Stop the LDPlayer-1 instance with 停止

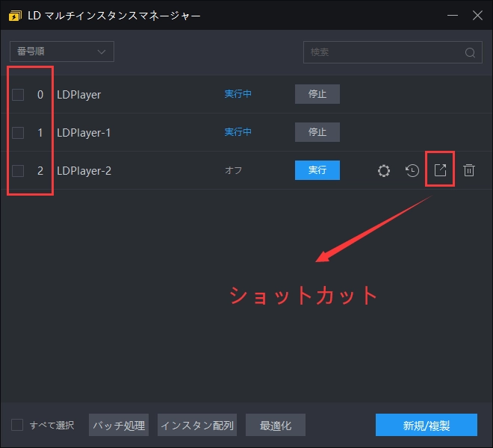(x=317, y=132)
